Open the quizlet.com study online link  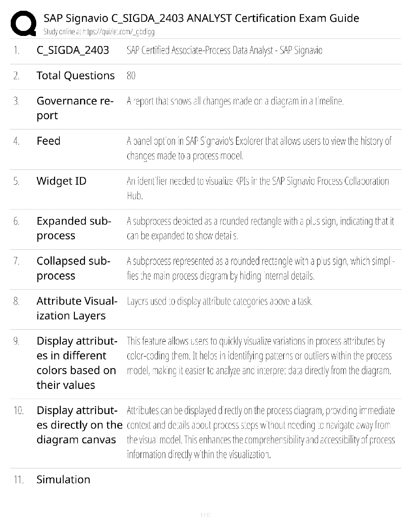coord(99,32)
